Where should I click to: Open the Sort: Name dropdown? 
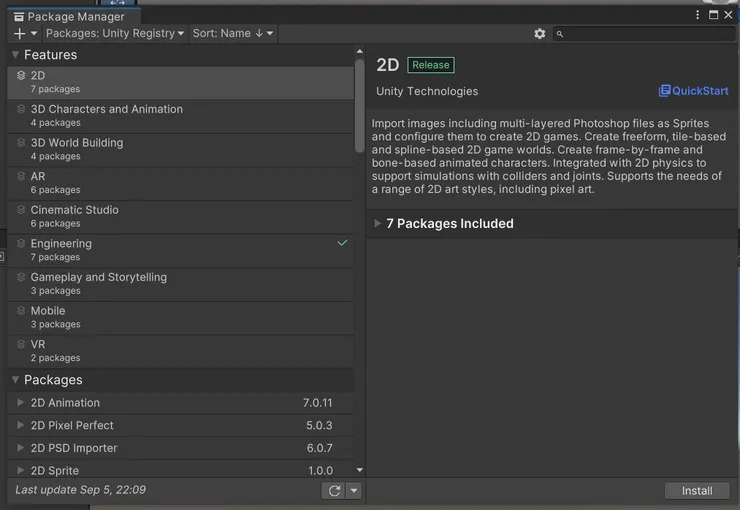[x=232, y=34]
